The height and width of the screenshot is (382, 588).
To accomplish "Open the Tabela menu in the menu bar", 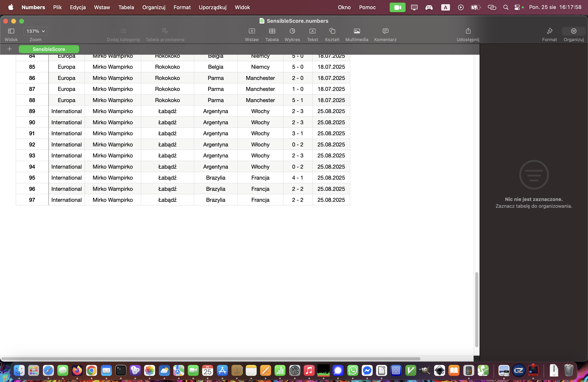I will coord(126,7).
